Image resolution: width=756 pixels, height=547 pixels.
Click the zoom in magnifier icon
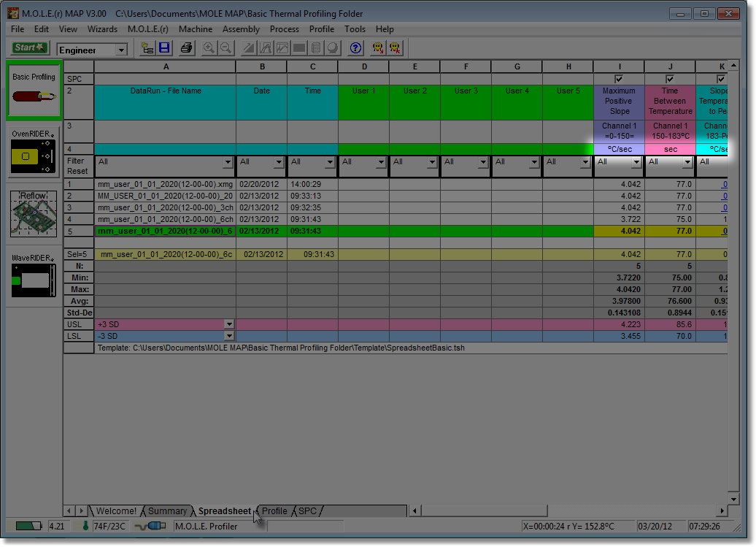tap(209, 48)
